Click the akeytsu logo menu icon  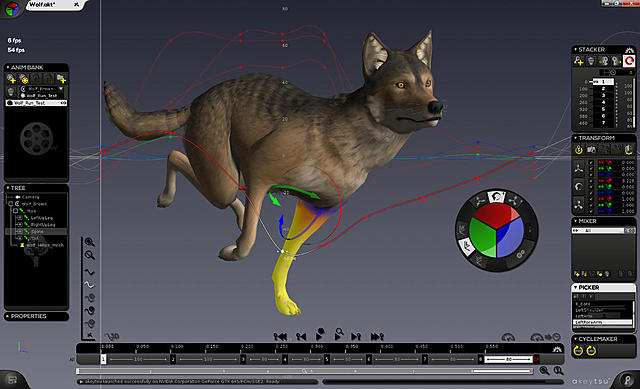(12, 8)
